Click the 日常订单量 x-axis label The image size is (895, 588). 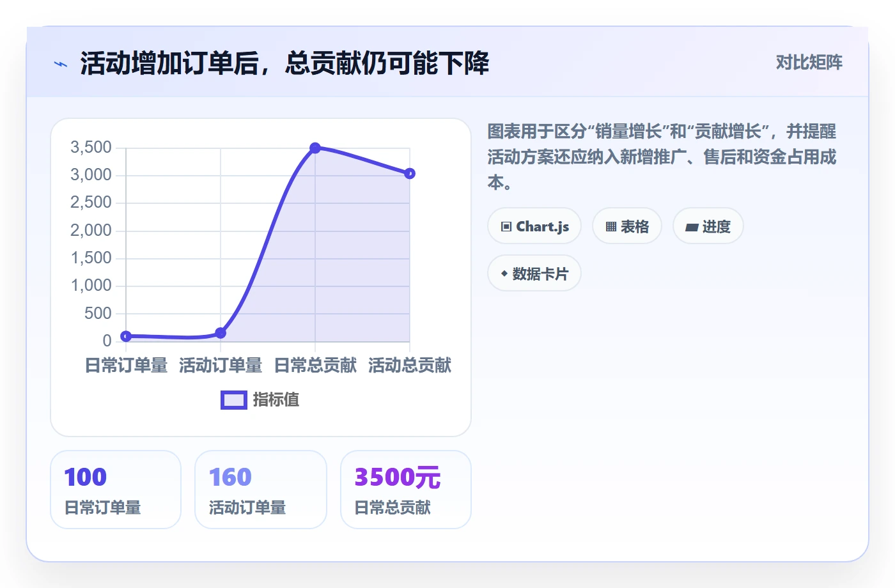[x=126, y=366]
